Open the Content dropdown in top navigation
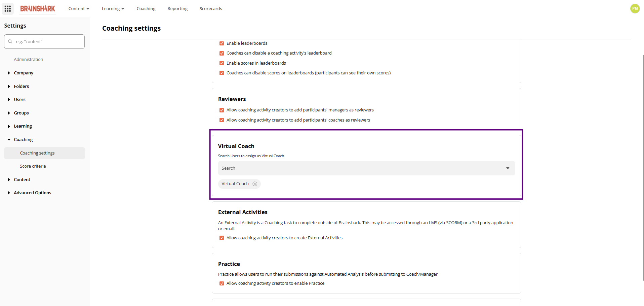 (x=79, y=8)
